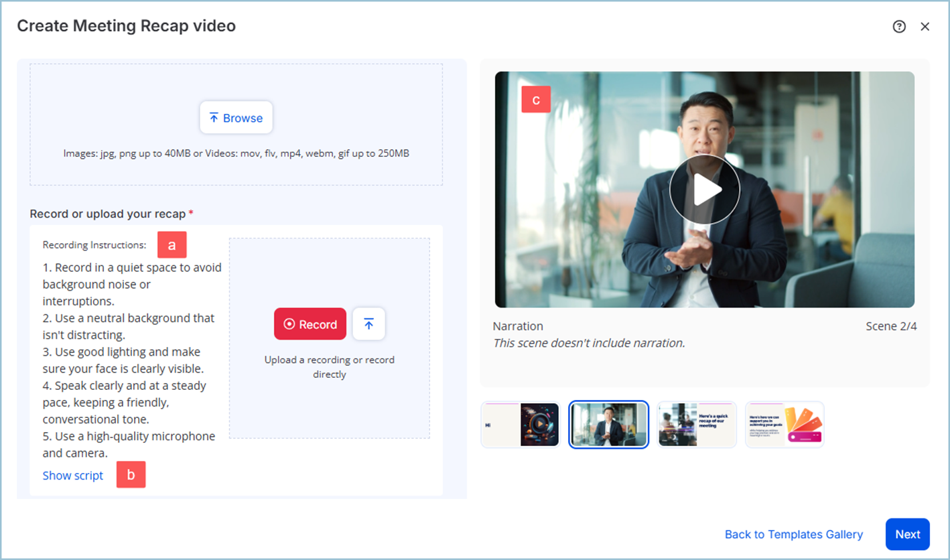Select the third scene thumbnail, quick recap
The image size is (950, 560).
697,425
